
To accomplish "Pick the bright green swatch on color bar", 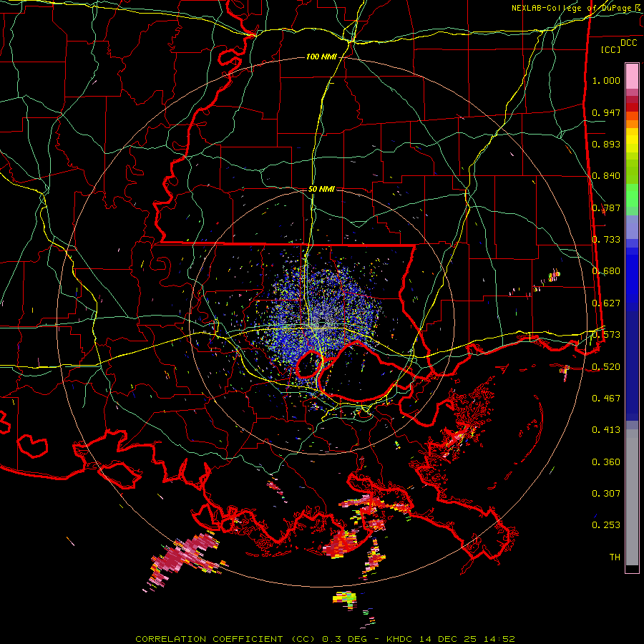I will tap(632, 195).
